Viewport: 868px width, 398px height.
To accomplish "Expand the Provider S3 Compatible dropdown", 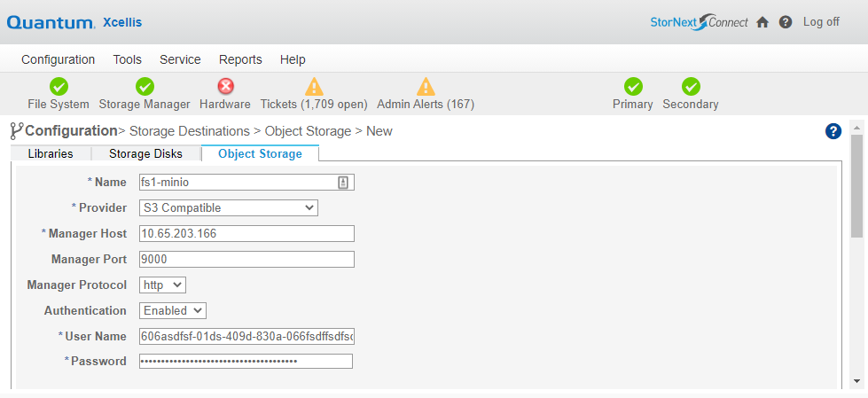I will (229, 208).
